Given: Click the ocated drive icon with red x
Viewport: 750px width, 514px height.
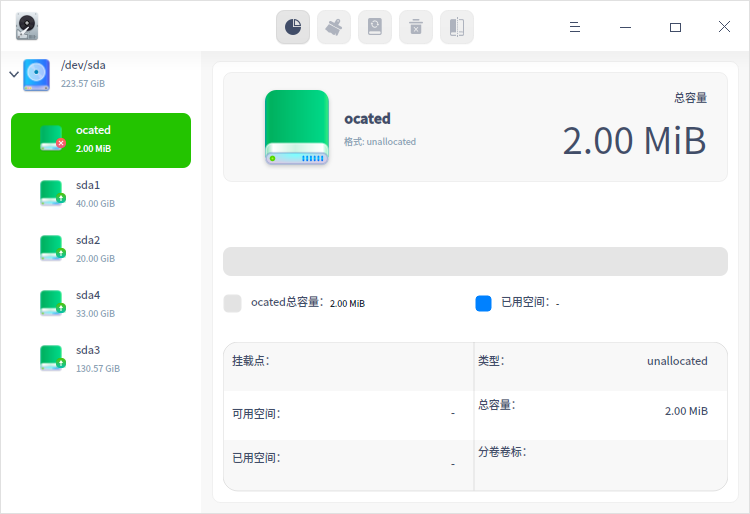Looking at the screenshot, I should pos(52,138).
